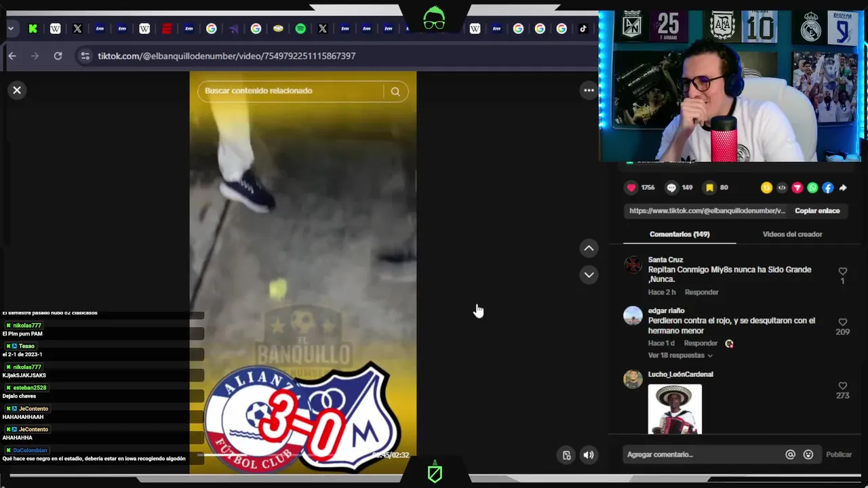Share the video to WhatsApp
The height and width of the screenshot is (488, 868).
812,188
